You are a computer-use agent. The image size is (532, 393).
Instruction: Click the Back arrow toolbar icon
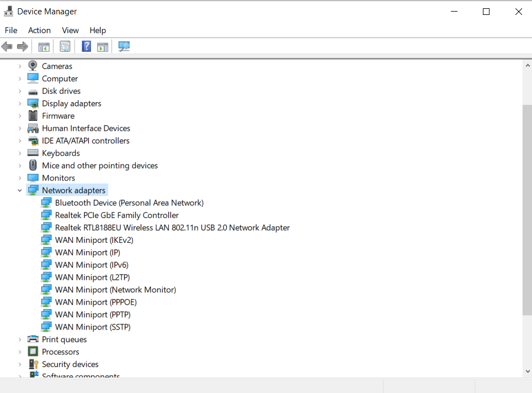click(x=7, y=46)
